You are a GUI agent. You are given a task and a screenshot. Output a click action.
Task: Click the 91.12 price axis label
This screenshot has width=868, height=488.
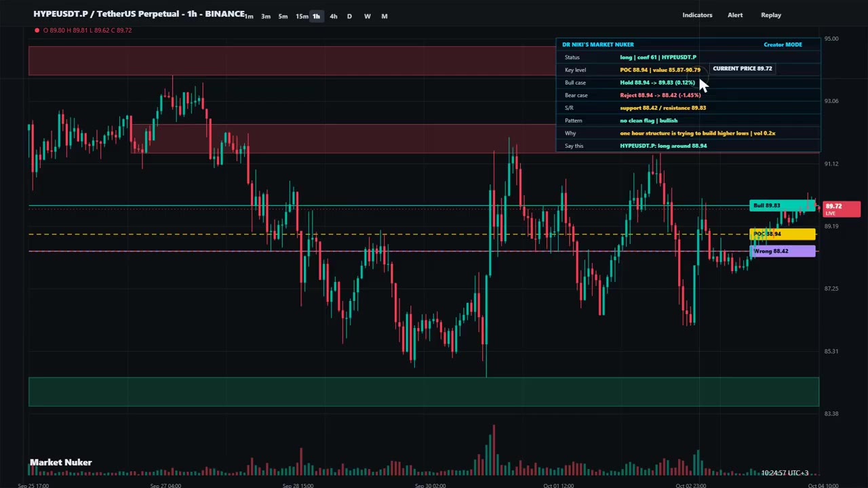(831, 164)
